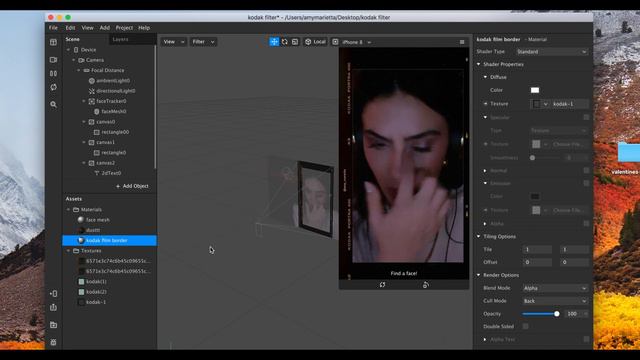Click the bug report icon at sidebar bottom

click(x=53, y=342)
